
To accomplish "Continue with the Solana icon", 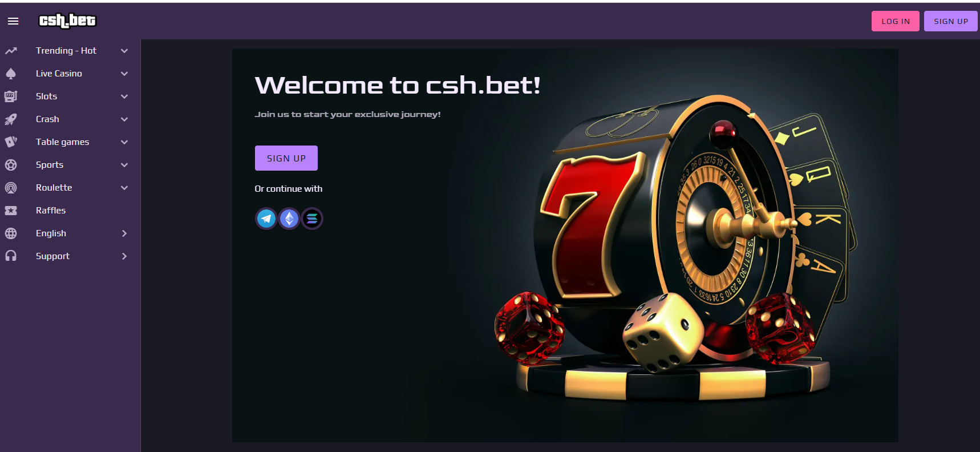I will pos(312,219).
